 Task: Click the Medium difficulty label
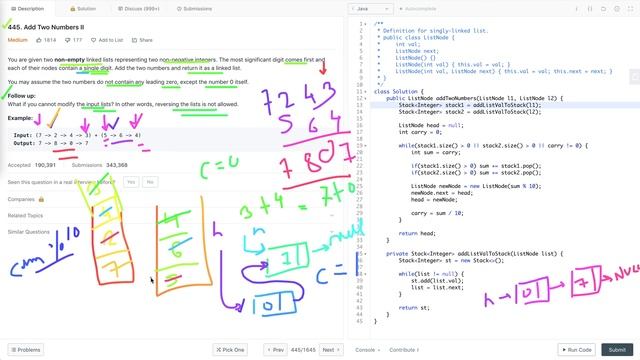click(18, 40)
